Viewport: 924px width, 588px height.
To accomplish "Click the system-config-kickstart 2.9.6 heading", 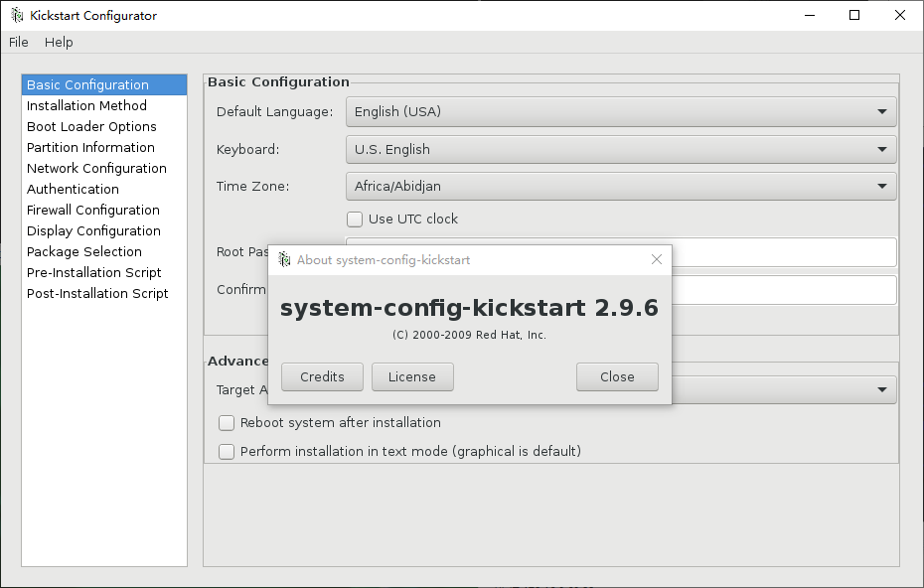I will pyautogui.click(x=469, y=308).
